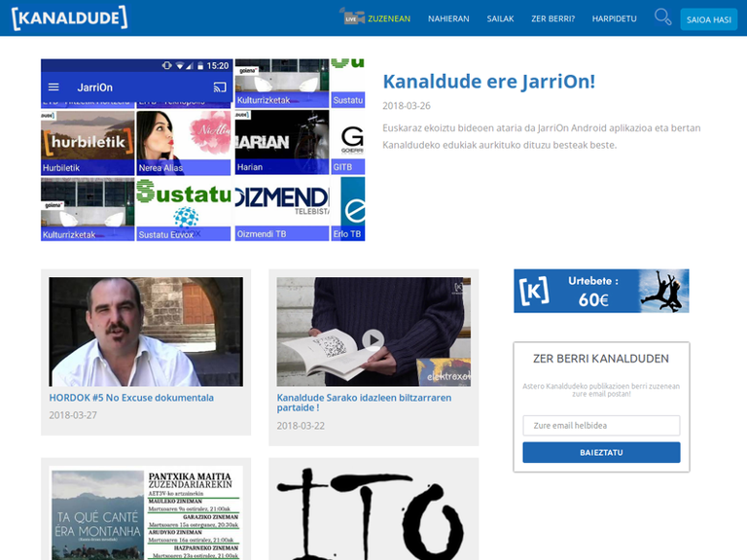
Task: Click the 2018-03-26 date text
Action: click(407, 106)
